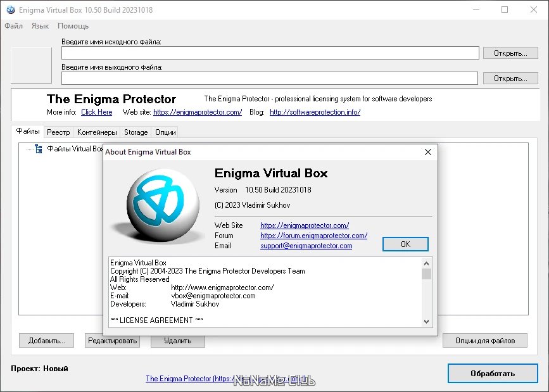Click the Enigma Virtual Box title bar icon
Screen dimensions: 549x392
11,9
